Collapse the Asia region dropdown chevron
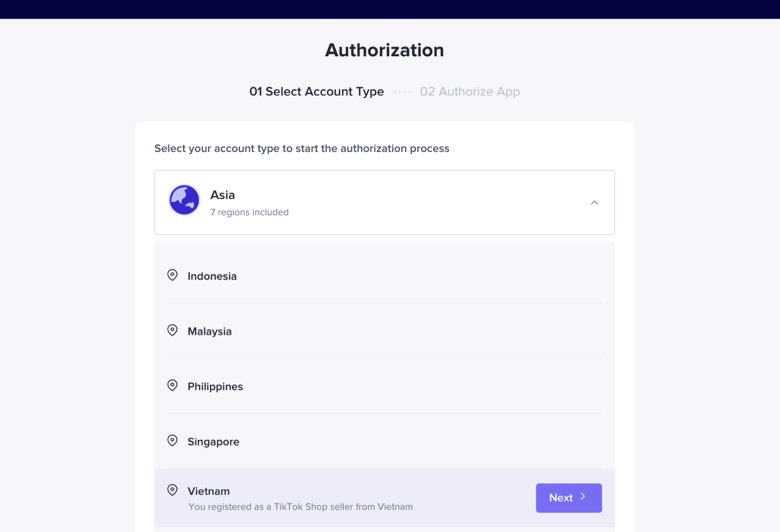This screenshot has width=780, height=532. pos(595,203)
